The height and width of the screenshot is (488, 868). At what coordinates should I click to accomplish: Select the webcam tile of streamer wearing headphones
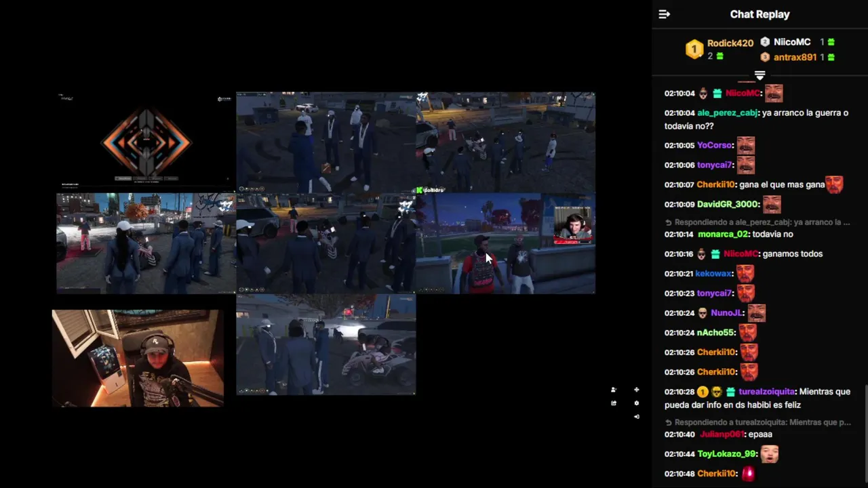tap(138, 359)
